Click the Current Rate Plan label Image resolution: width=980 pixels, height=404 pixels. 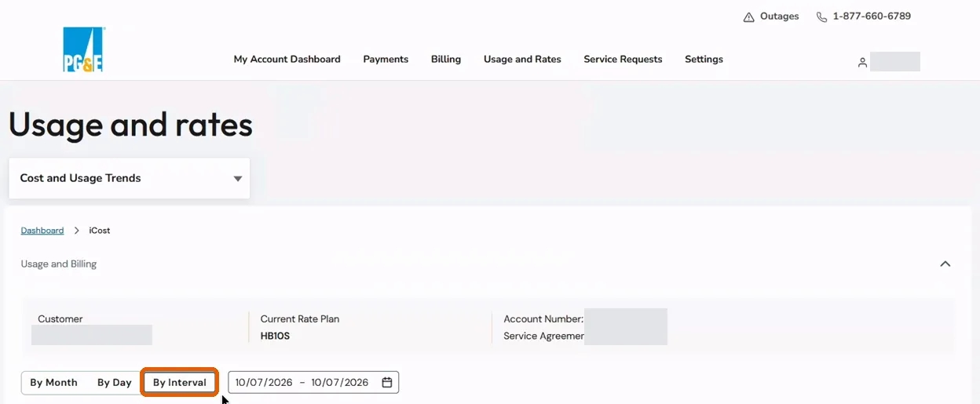300,319
